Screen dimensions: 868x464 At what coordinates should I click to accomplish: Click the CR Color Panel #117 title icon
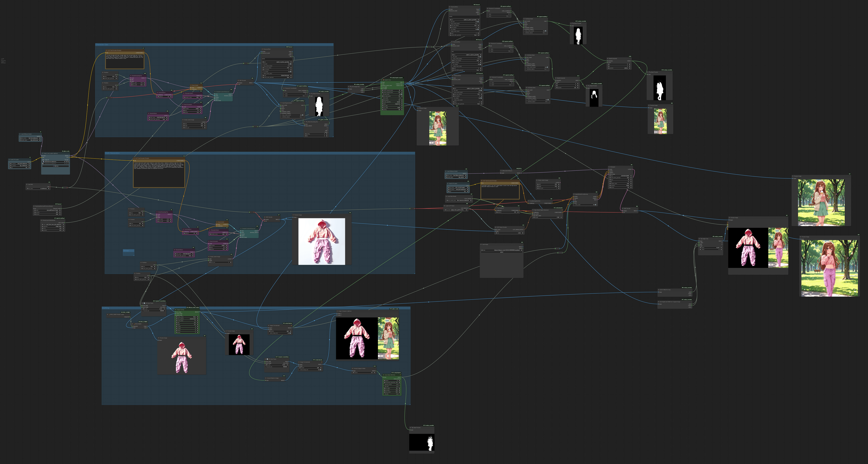pos(267,359)
